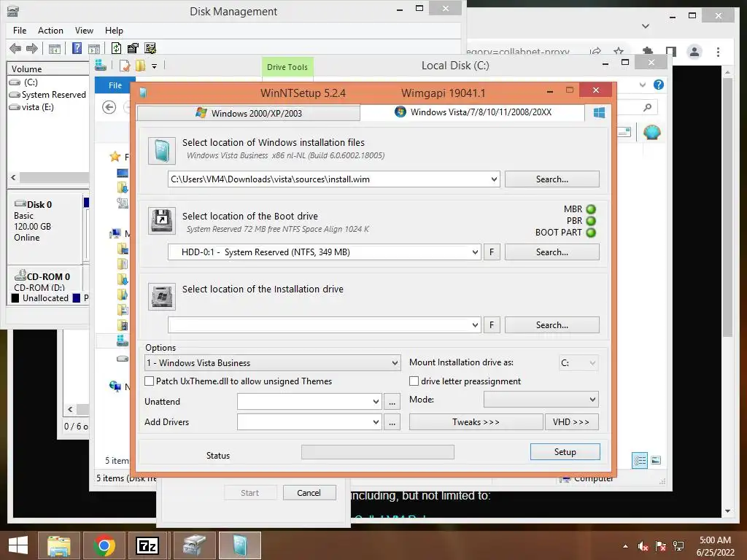Open 7-Zip from the taskbar

[147, 545]
